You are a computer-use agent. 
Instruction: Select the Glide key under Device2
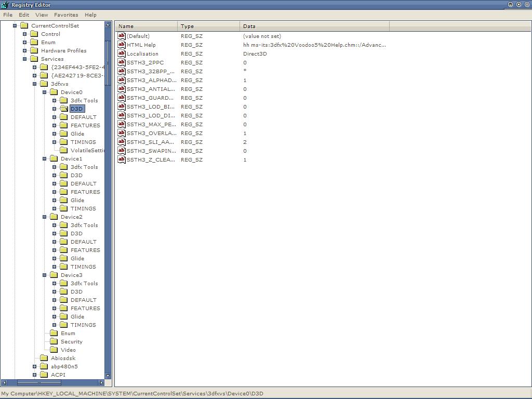click(77, 259)
